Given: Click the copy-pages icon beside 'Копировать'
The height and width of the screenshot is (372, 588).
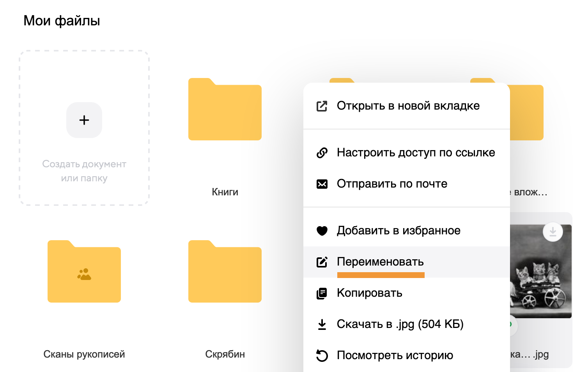Looking at the screenshot, I should [322, 293].
